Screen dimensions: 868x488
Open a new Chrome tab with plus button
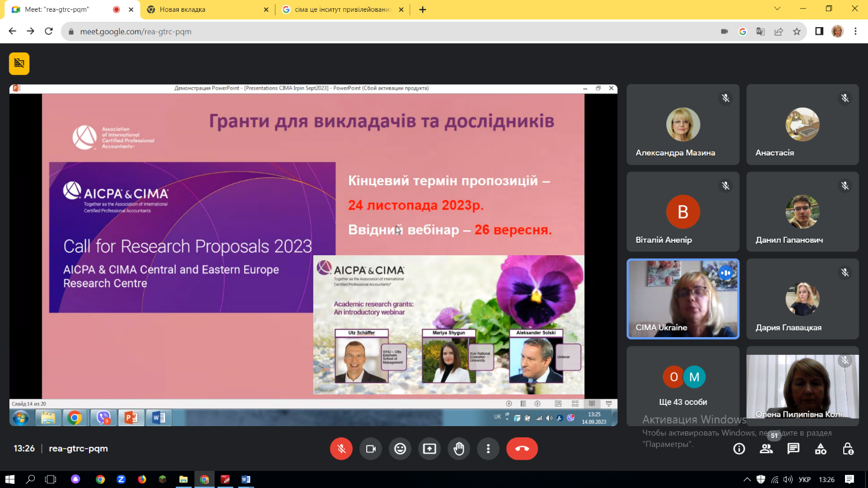tap(423, 9)
